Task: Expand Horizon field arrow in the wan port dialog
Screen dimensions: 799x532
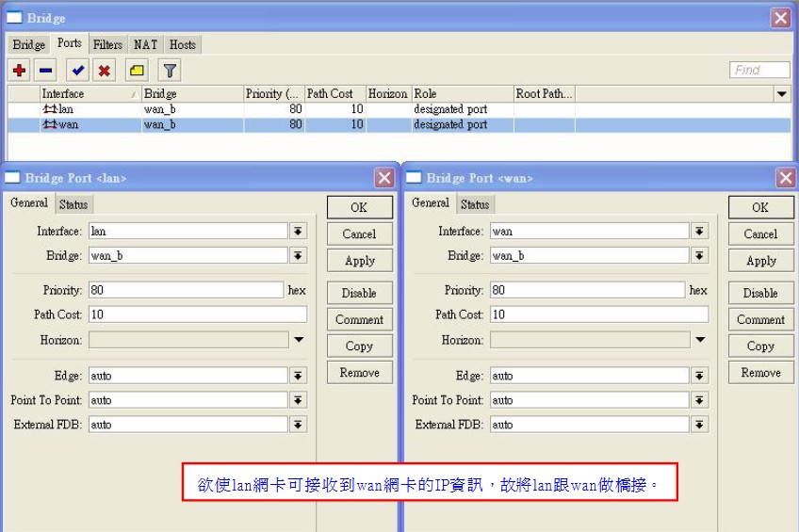Action: (x=701, y=340)
